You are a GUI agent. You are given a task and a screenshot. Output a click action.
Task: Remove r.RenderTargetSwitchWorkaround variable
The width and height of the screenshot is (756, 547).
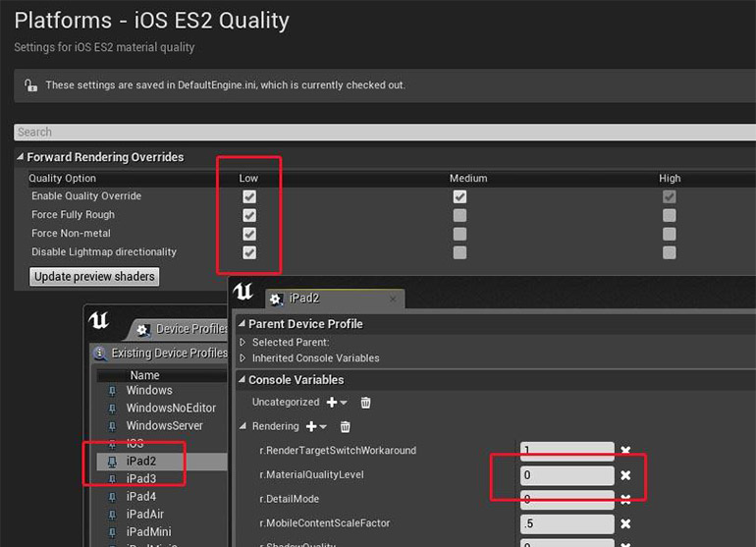click(625, 451)
